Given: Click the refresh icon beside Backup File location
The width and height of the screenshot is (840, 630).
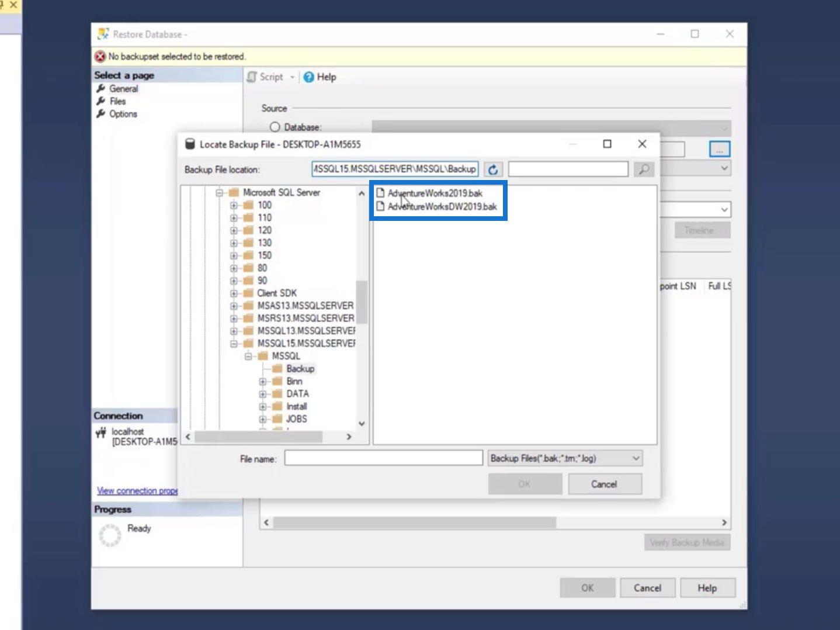Looking at the screenshot, I should (x=493, y=169).
